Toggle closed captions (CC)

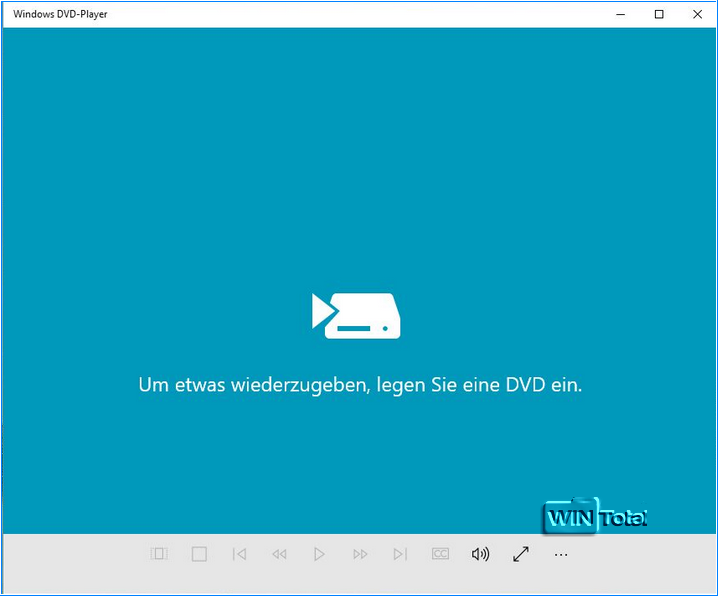pos(440,554)
